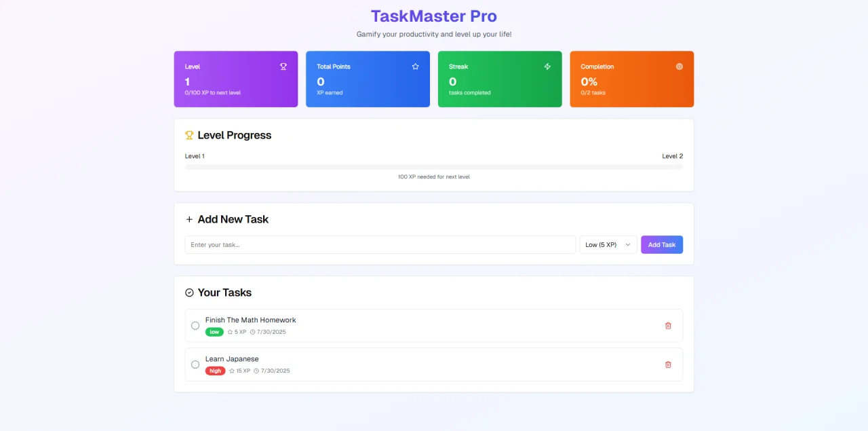This screenshot has width=868, height=431.
Task: Mark Learn Japanese as complete
Action: [x=195, y=364]
